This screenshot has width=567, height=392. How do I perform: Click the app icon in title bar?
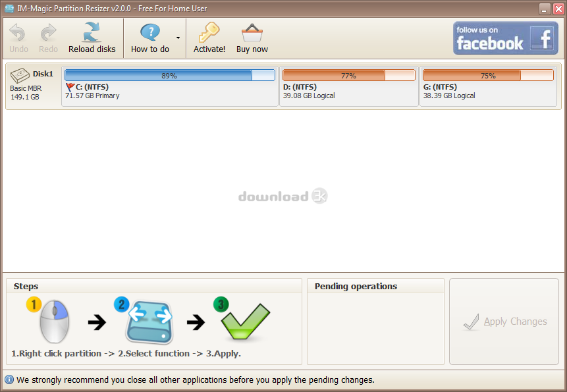[9, 8]
